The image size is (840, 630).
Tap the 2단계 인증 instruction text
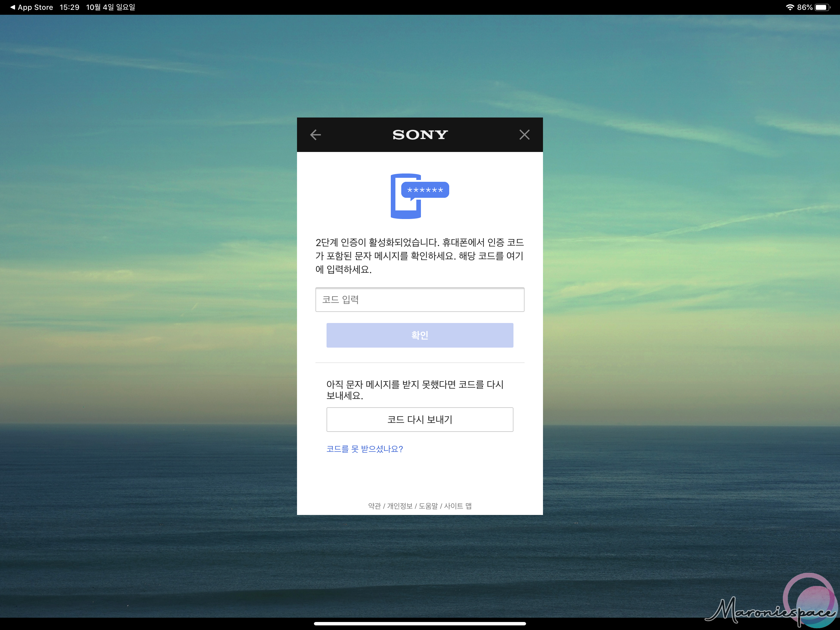click(x=420, y=256)
